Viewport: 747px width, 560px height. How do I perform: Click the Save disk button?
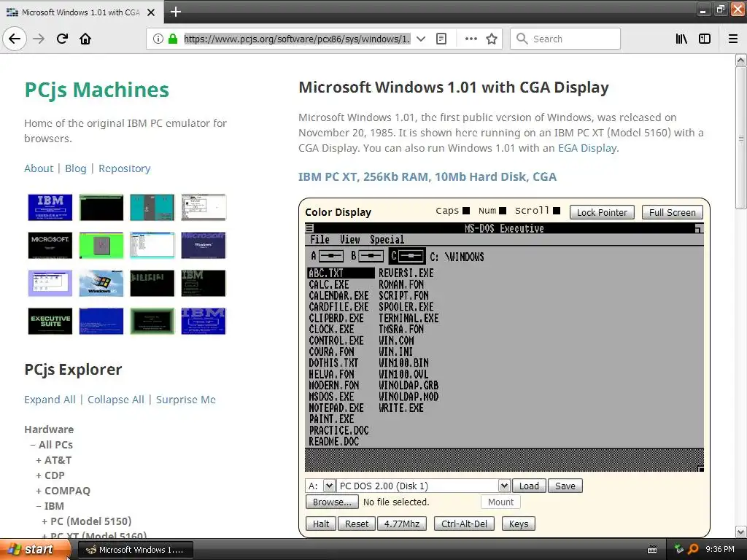[565, 486]
